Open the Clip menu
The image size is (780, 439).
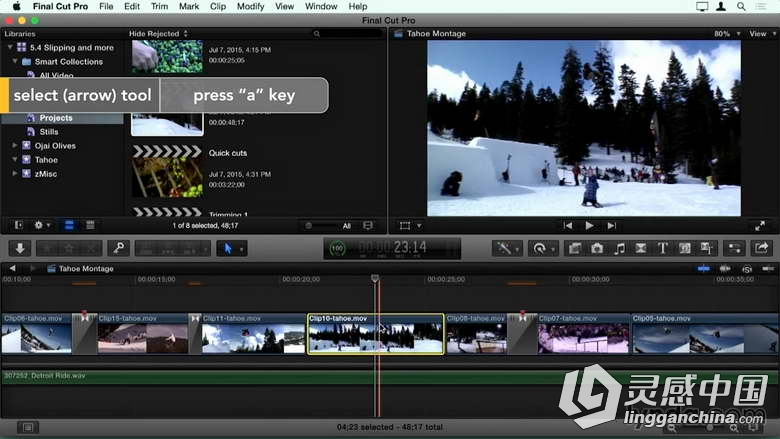[218, 6]
